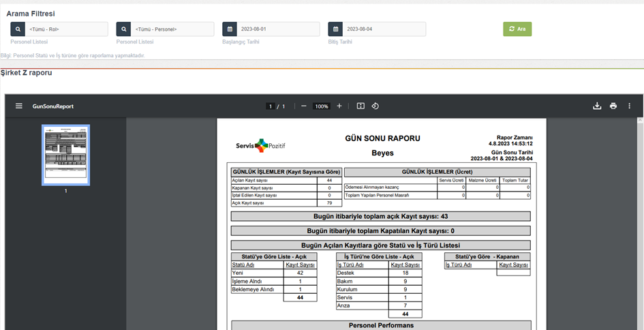The width and height of the screenshot is (644, 330).
Task: Click the fit to page icon
Action: [361, 106]
